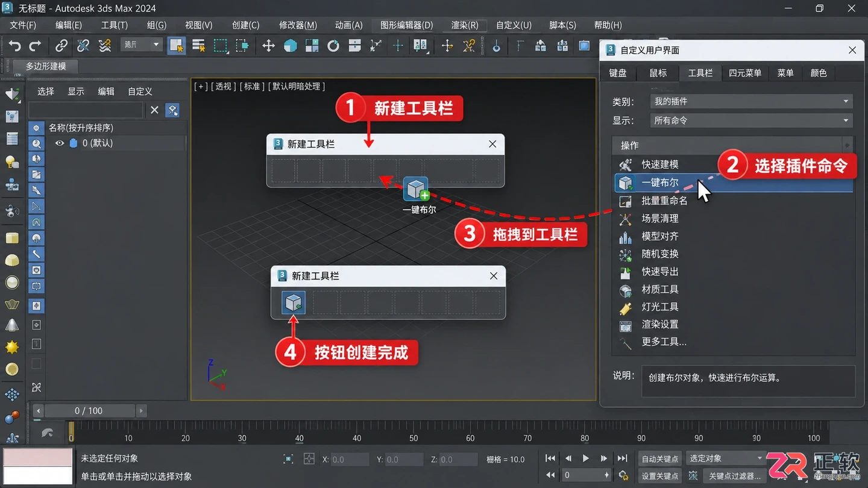Screen dimensions: 868x488
Task: Toggle the 自动关键点 auto key button
Action: tap(659, 459)
